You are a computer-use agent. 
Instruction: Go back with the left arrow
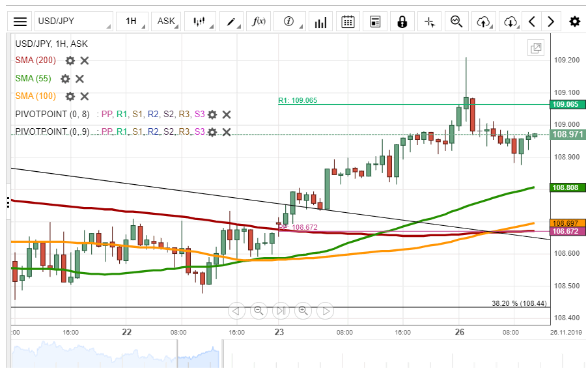(532, 21)
